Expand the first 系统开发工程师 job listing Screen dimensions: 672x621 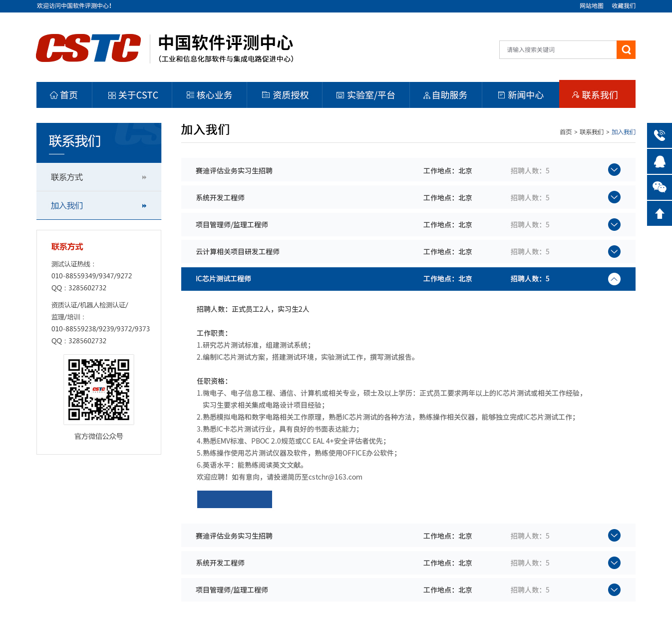pos(614,197)
